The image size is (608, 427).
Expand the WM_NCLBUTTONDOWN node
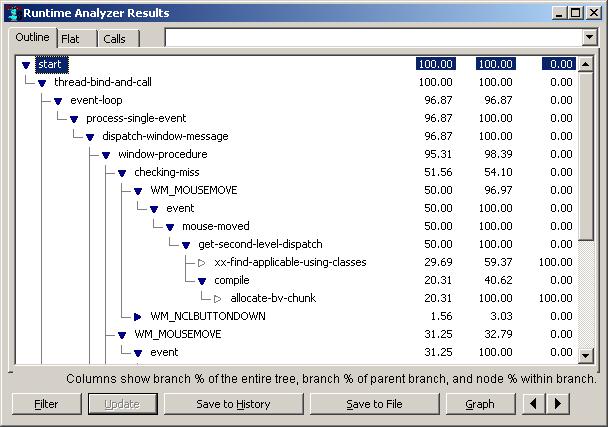point(138,316)
